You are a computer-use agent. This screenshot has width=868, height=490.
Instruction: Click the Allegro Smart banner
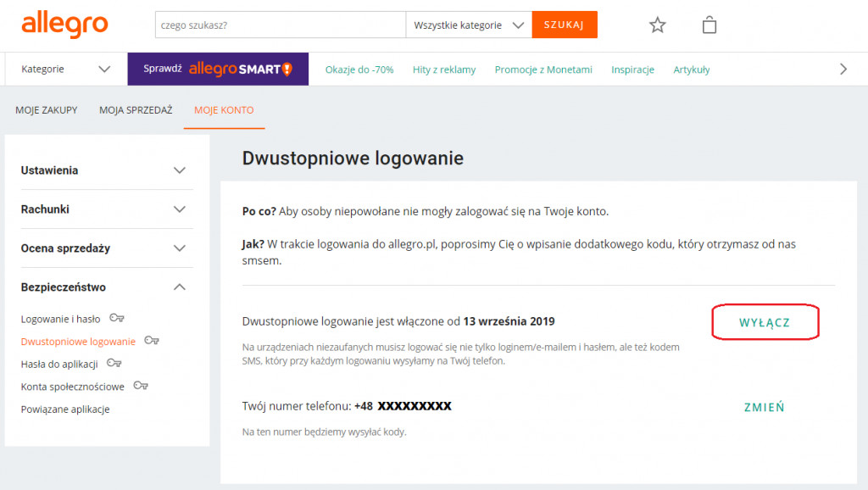[218, 70]
